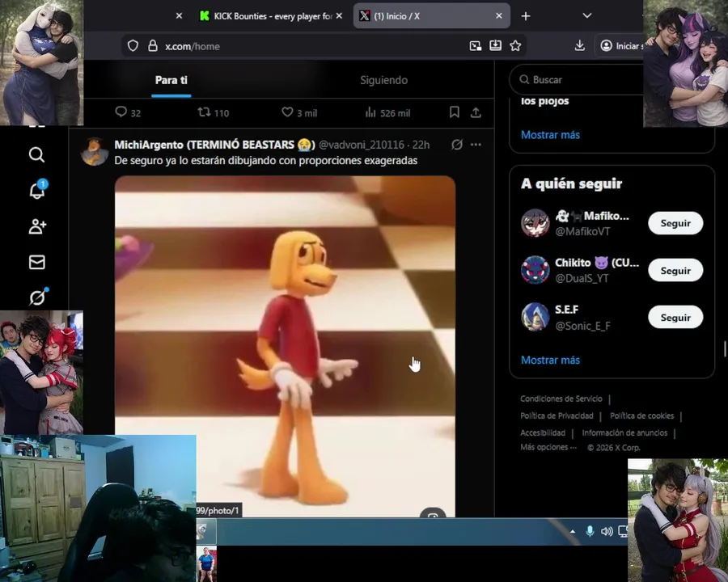Like the post showing 3 mil

[x=287, y=112]
